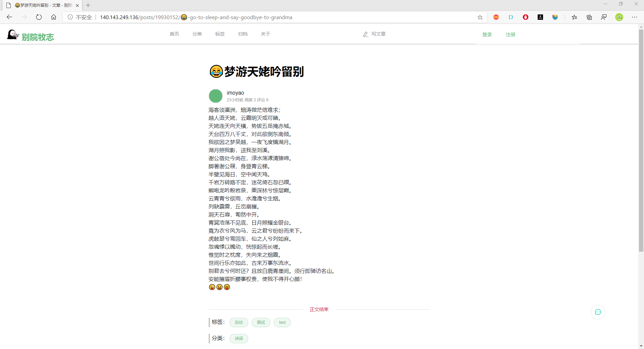Open the browser settings ellipsis menu

[x=635, y=17]
